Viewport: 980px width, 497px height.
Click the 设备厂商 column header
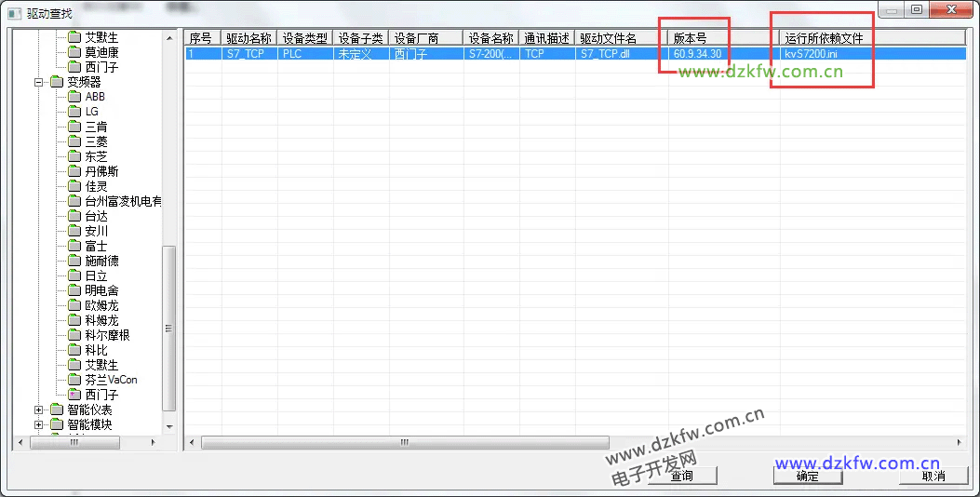click(x=425, y=38)
